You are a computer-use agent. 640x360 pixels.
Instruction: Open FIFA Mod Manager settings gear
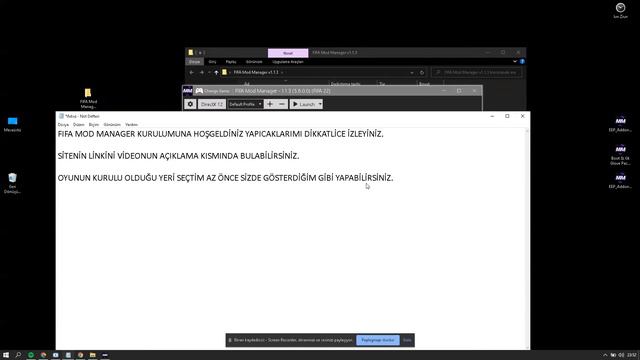pyautogui.click(x=190, y=104)
